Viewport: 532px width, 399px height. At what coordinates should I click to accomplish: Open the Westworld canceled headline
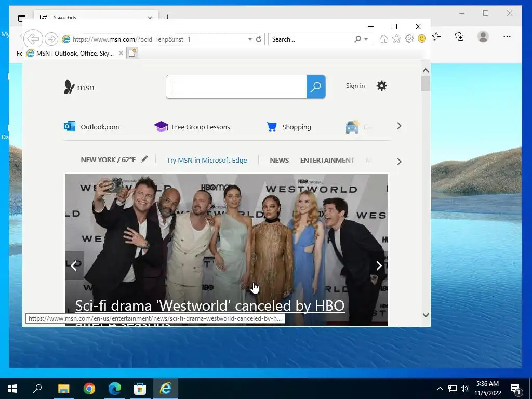[210, 305]
